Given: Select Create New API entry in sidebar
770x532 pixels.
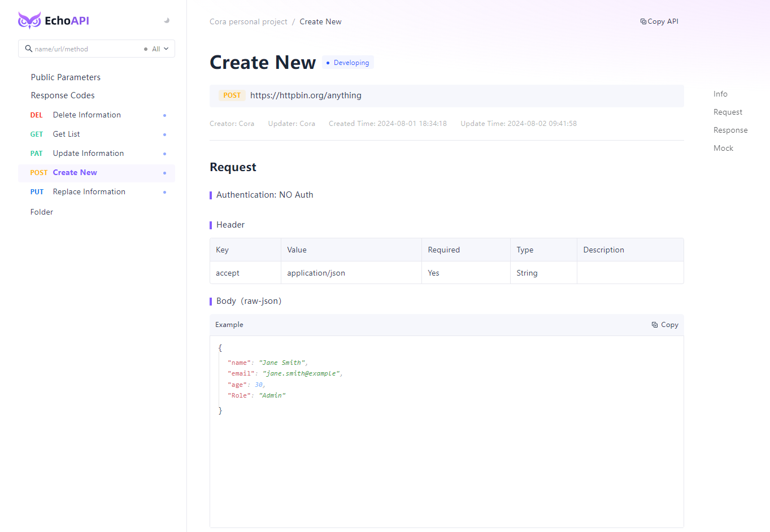Looking at the screenshot, I should pyautogui.click(x=97, y=173).
